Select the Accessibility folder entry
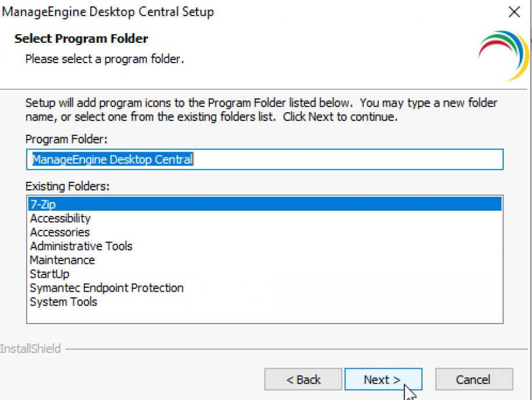Screen dimensions: 532x400 click(x=60, y=218)
